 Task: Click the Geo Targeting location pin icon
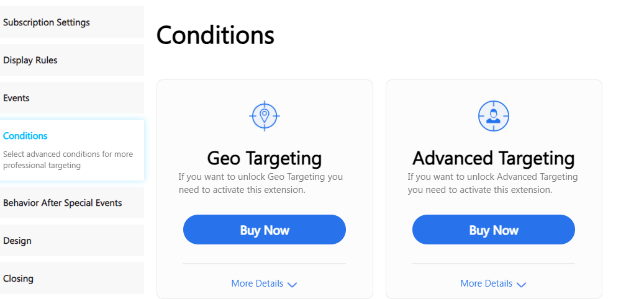click(x=265, y=115)
